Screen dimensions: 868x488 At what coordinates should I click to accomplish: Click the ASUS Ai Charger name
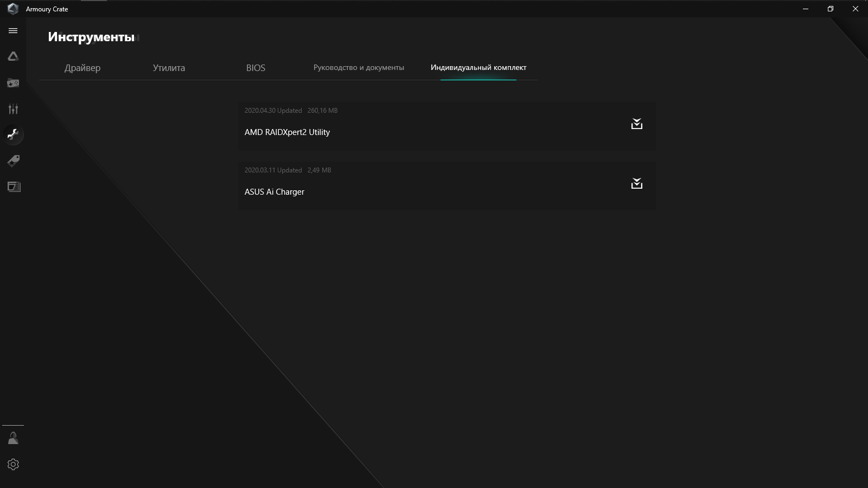pyautogui.click(x=275, y=192)
